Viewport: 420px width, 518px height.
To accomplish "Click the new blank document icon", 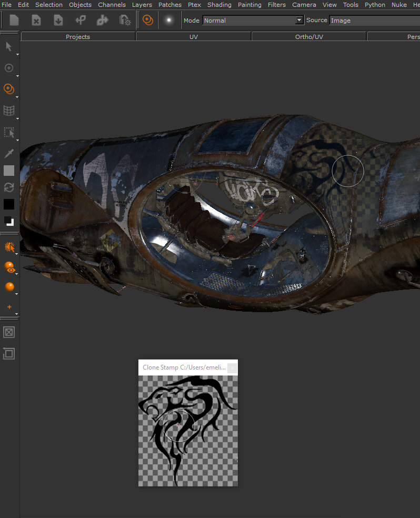I will point(14,21).
